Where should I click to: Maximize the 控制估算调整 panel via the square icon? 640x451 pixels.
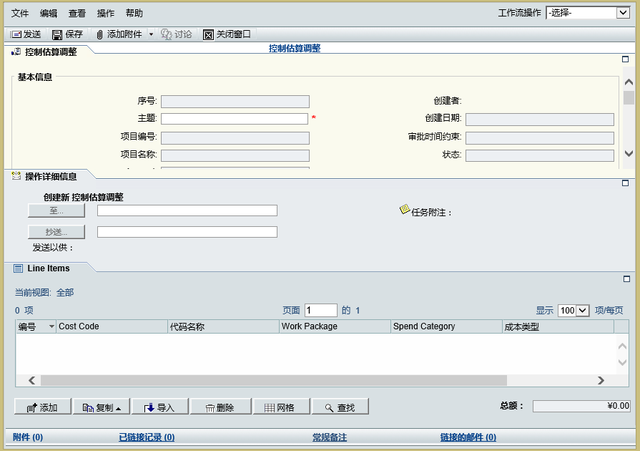tap(625, 59)
